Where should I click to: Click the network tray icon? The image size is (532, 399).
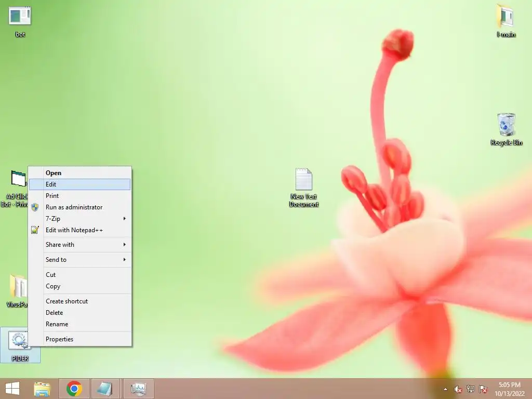click(x=471, y=389)
